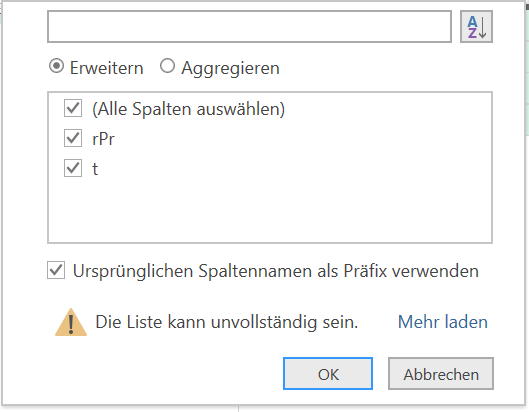Focus the column search text box
This screenshot has width=529, height=412.
tap(249, 27)
